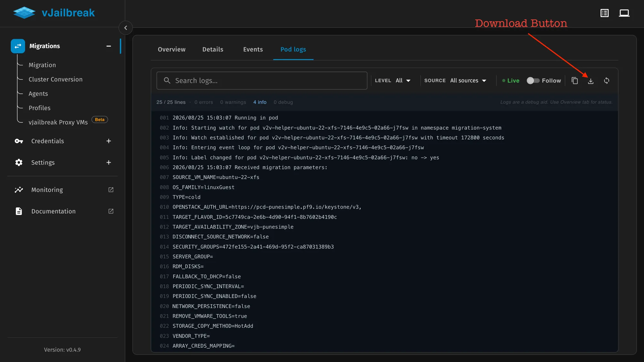Click the download logs icon
Screen dimensions: 644x362
pyautogui.click(x=591, y=81)
